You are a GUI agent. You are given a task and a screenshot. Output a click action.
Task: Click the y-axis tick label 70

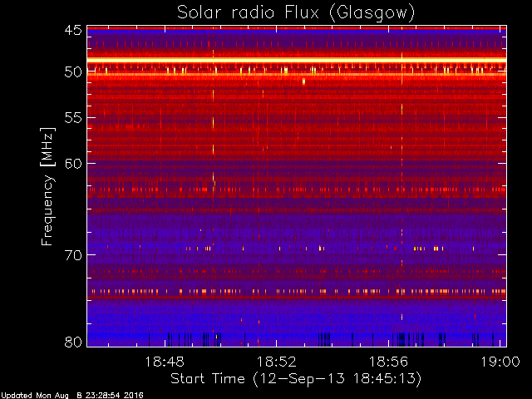[73, 255]
